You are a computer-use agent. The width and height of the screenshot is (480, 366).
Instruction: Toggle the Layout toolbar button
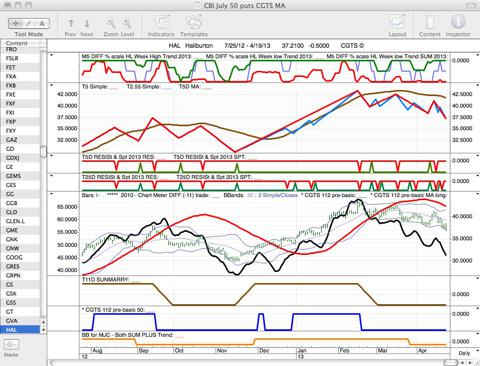coord(397,23)
